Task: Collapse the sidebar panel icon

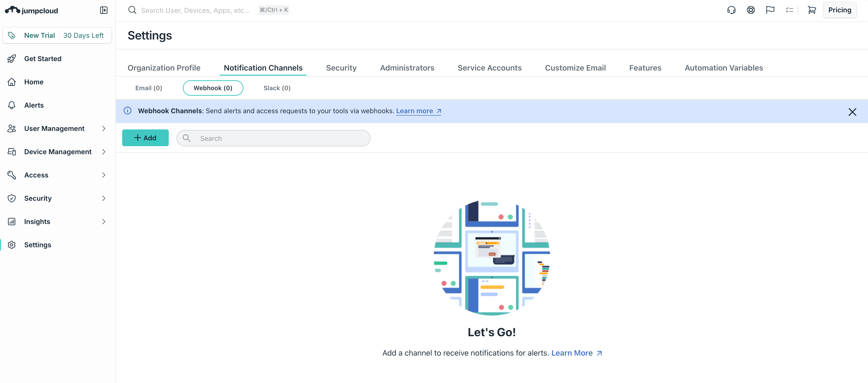Action: coord(104,10)
